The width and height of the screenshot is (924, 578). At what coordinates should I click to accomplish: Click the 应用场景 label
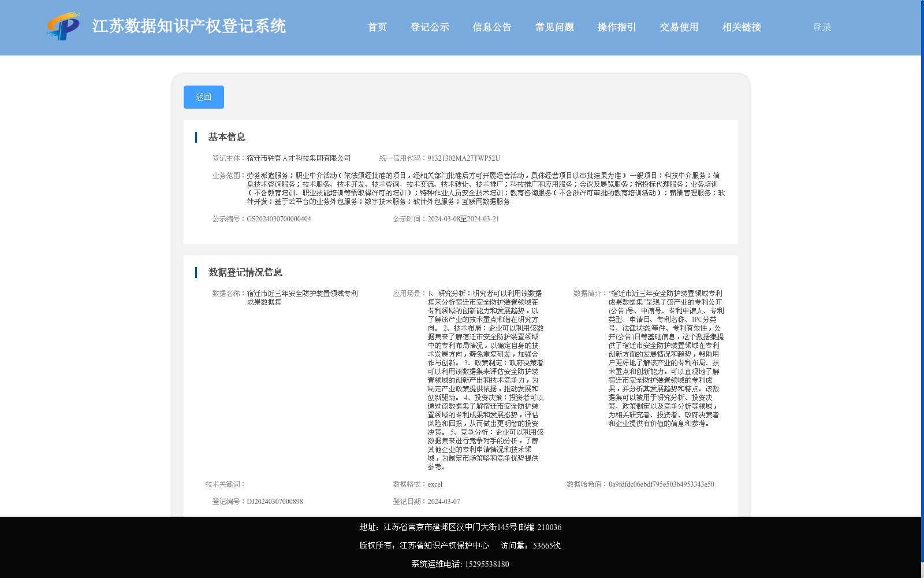pos(409,294)
